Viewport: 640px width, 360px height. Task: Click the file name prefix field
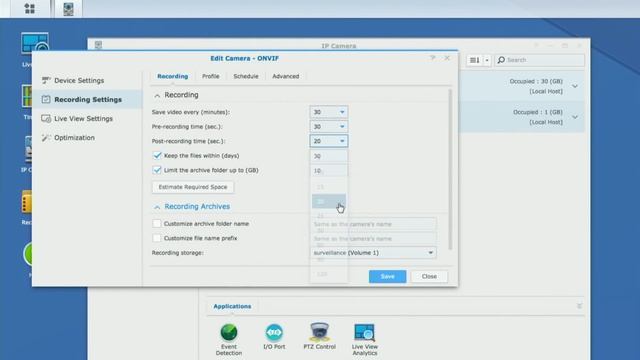pyautogui.click(x=373, y=238)
